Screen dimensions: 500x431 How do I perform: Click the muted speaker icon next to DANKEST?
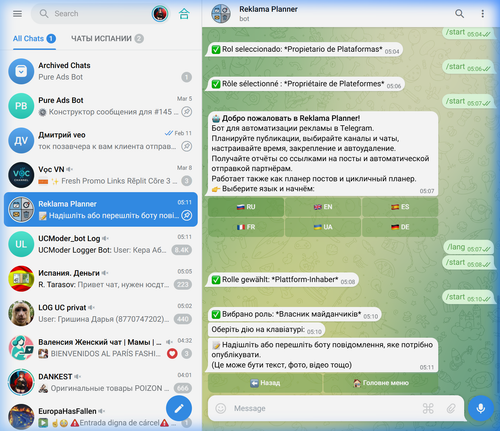pos(77,377)
